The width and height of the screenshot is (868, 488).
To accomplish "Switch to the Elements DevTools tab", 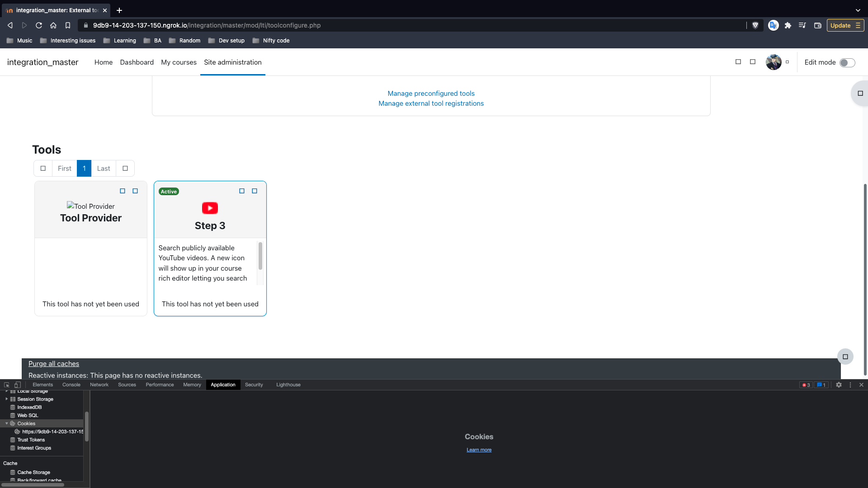I will (43, 385).
